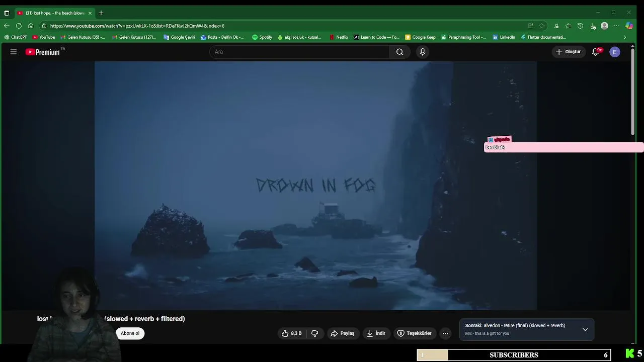Image resolution: width=644 pixels, height=362 pixels.
Task: Go back in the browser
Action: click(7, 26)
